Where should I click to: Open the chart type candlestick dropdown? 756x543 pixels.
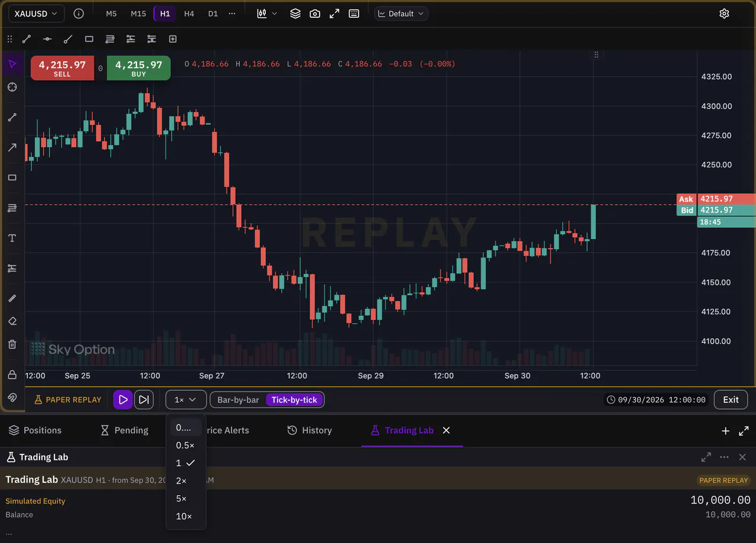coord(267,14)
